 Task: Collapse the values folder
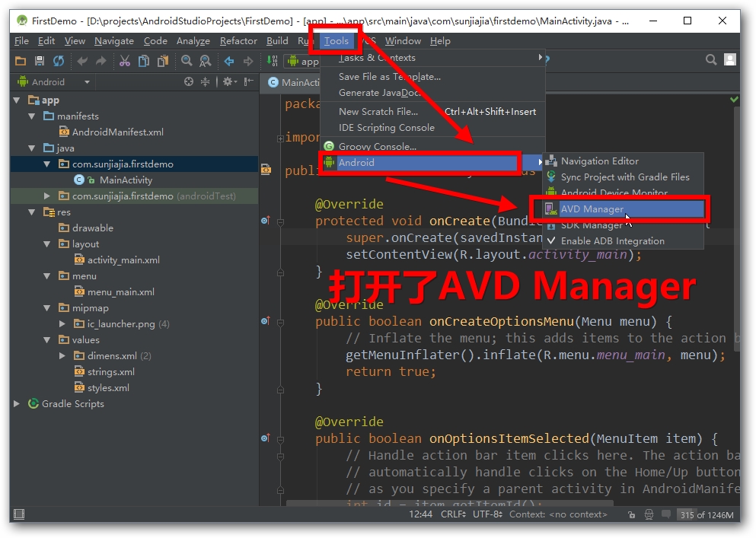(x=46, y=340)
